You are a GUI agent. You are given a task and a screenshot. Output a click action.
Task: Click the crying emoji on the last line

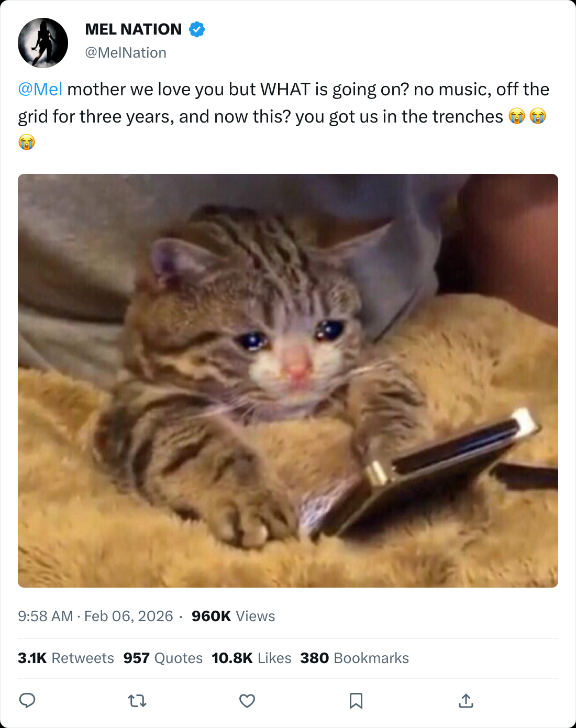point(27,142)
